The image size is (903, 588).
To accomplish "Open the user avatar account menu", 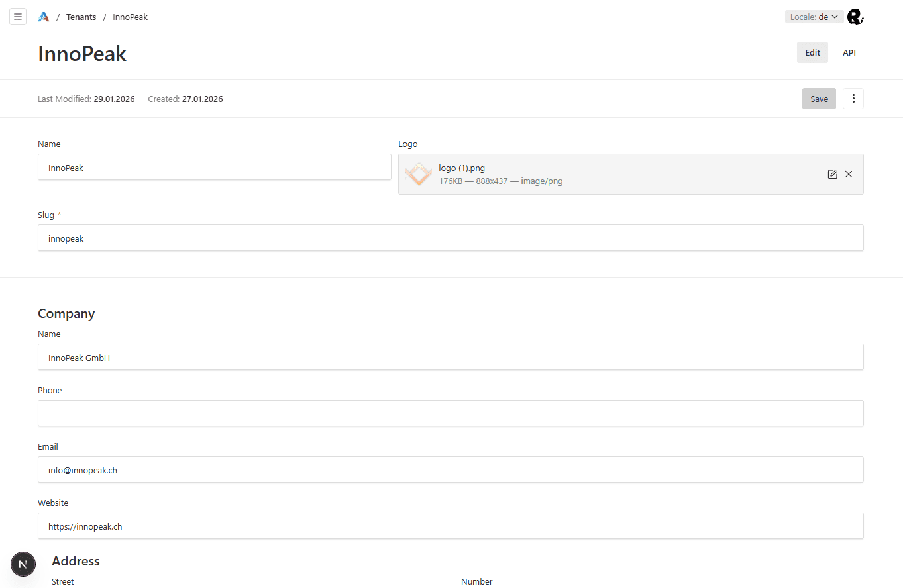I will (855, 17).
